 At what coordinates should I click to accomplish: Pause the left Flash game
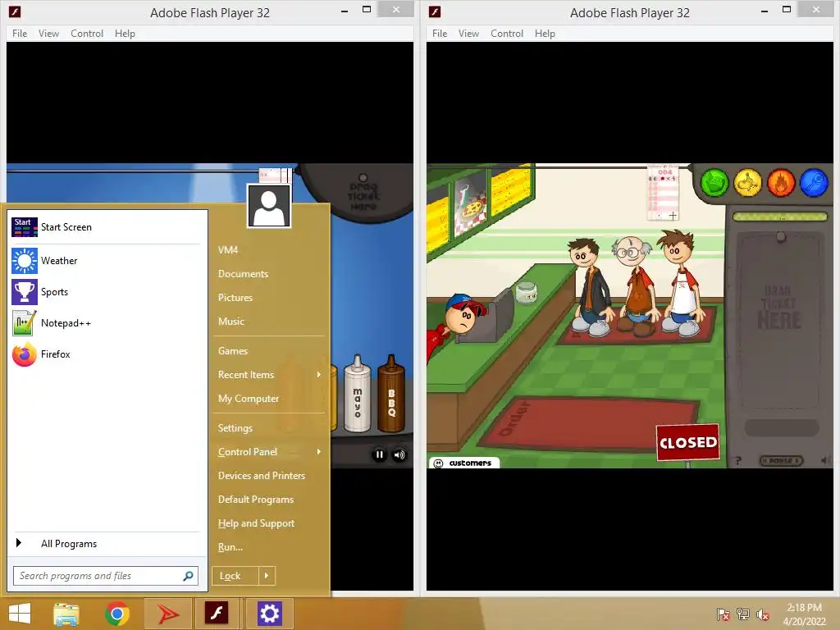tap(379, 454)
